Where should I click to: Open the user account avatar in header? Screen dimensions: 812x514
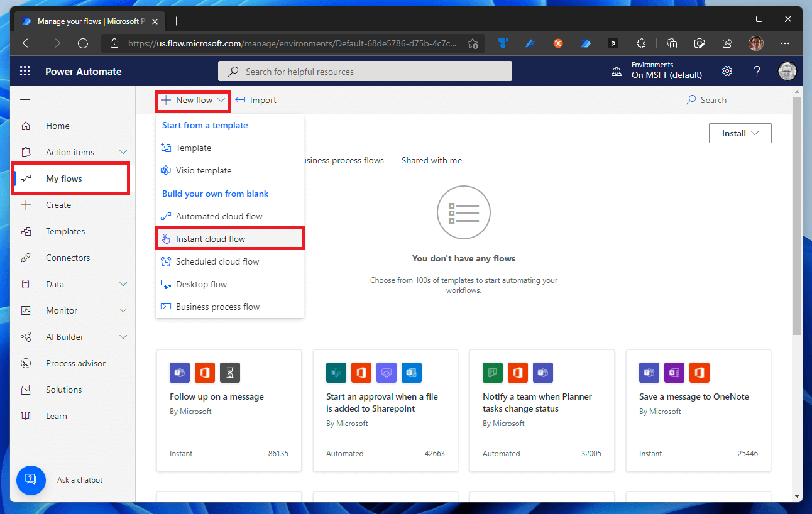click(787, 71)
